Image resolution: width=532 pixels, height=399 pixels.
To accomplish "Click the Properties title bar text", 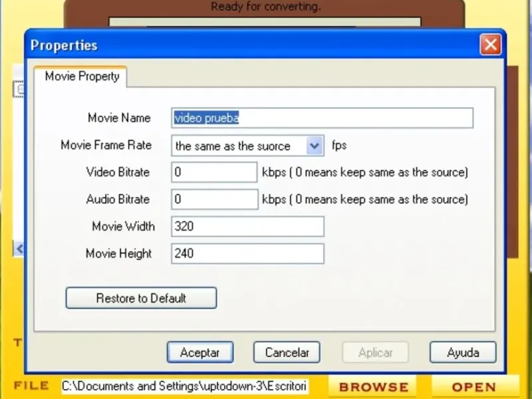I will tap(64, 45).
